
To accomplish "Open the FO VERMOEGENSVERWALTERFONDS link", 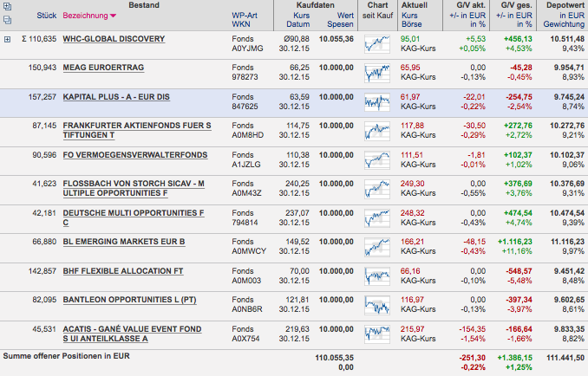I will [135, 155].
